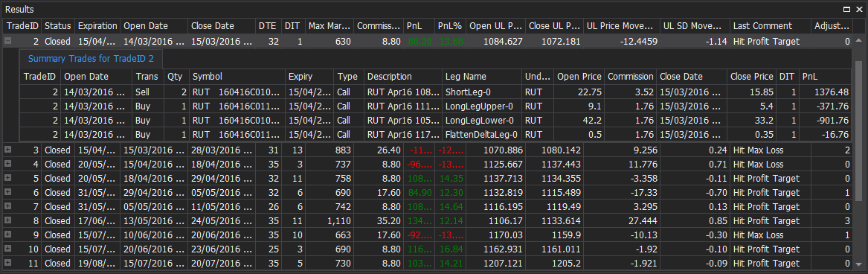
Task: Click the 22.75 open price cell
Action: point(579,92)
